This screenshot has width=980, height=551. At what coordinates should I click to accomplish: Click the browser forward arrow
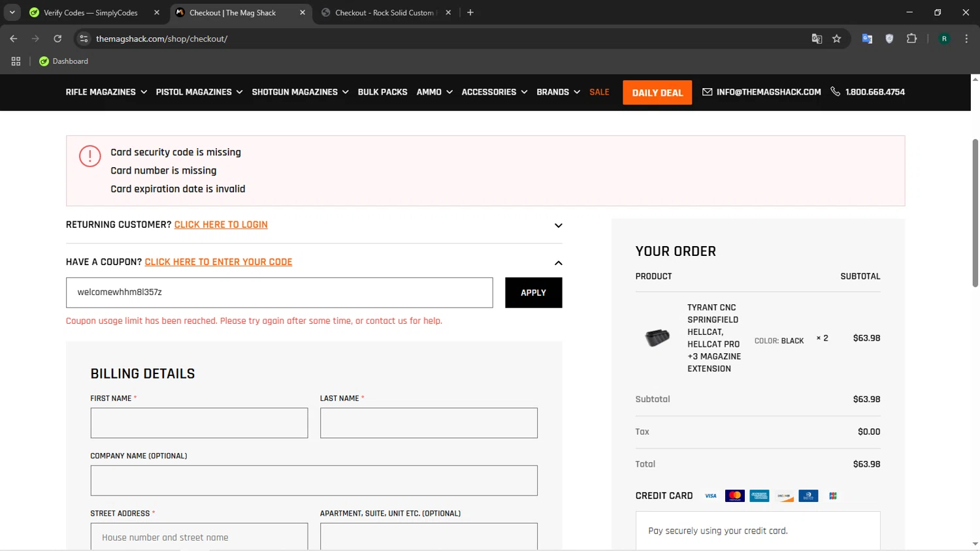click(35, 39)
